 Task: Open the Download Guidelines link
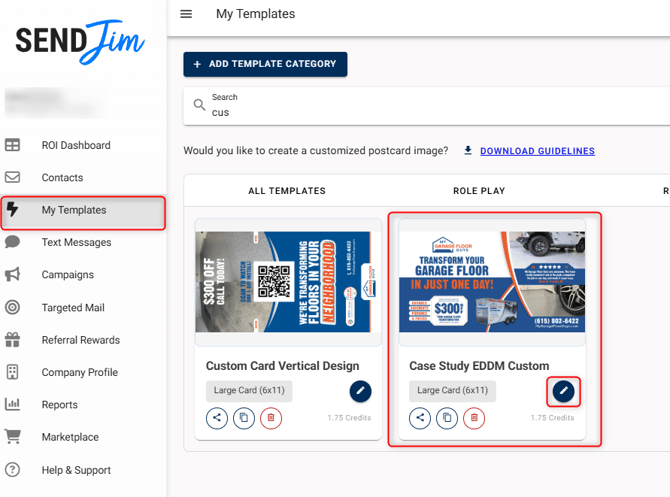[537, 151]
